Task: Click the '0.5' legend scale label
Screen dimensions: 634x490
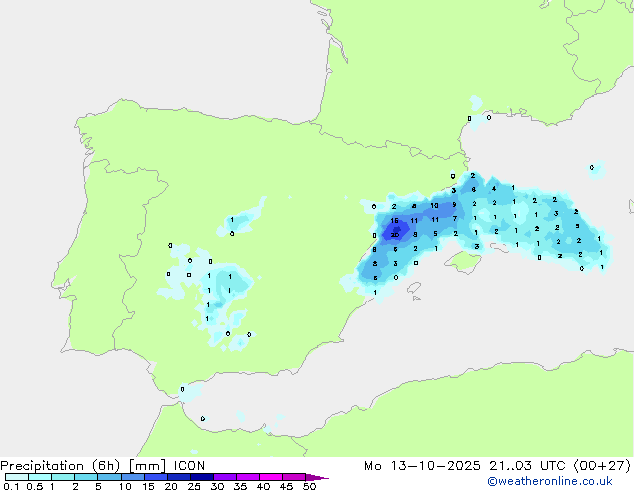Action: click(x=34, y=486)
